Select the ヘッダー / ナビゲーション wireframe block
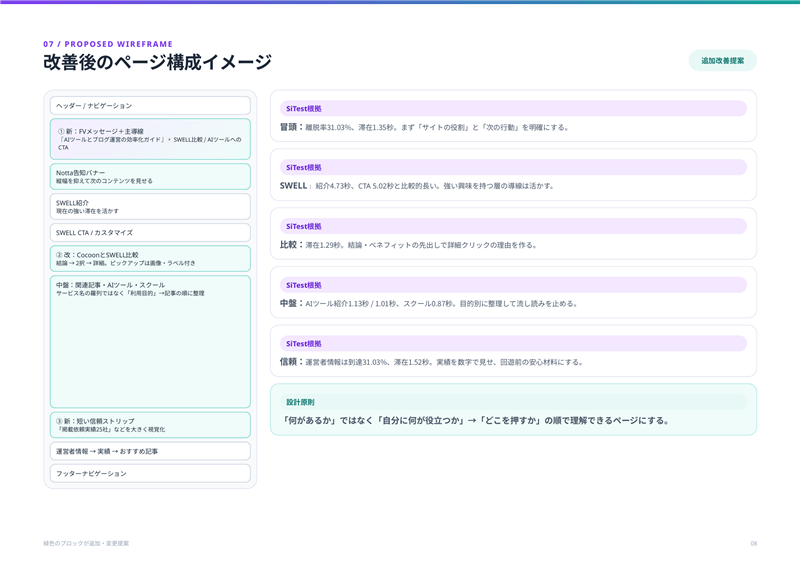The height and width of the screenshot is (566, 800). coord(150,106)
